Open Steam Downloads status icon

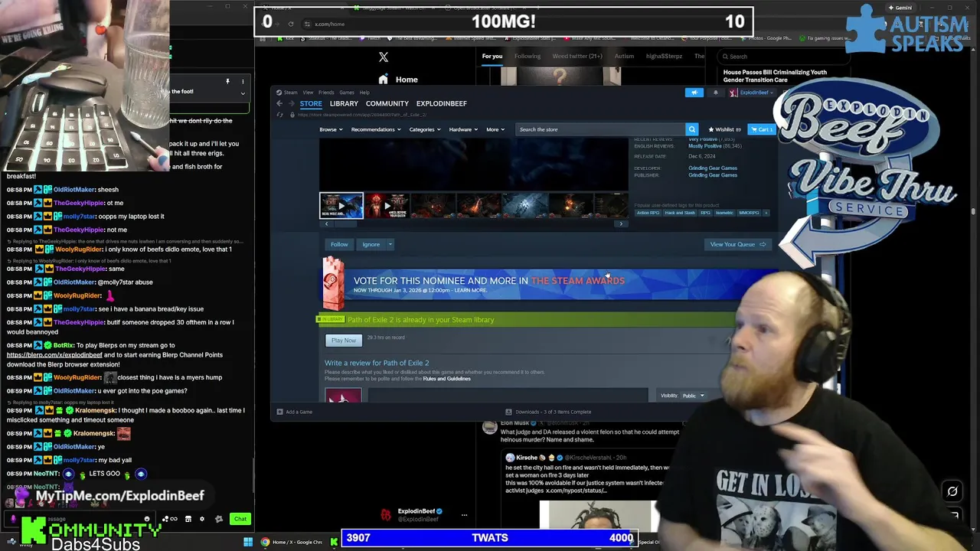tap(510, 412)
